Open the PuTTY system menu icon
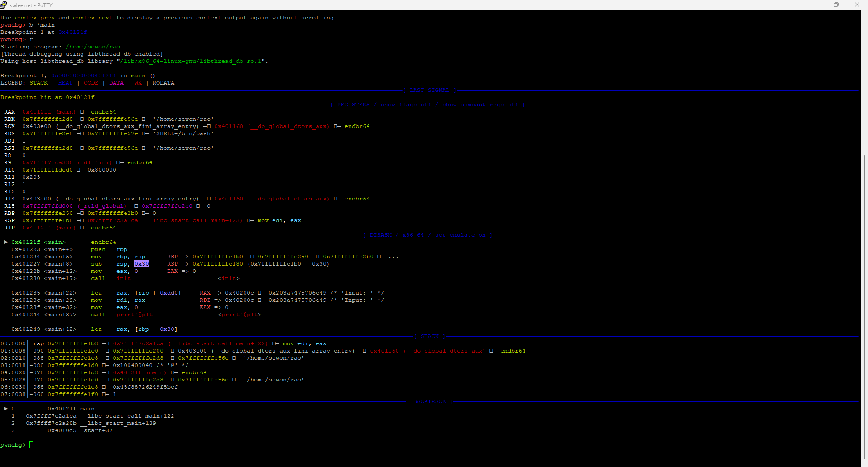The width and height of the screenshot is (868, 467). click(4, 5)
